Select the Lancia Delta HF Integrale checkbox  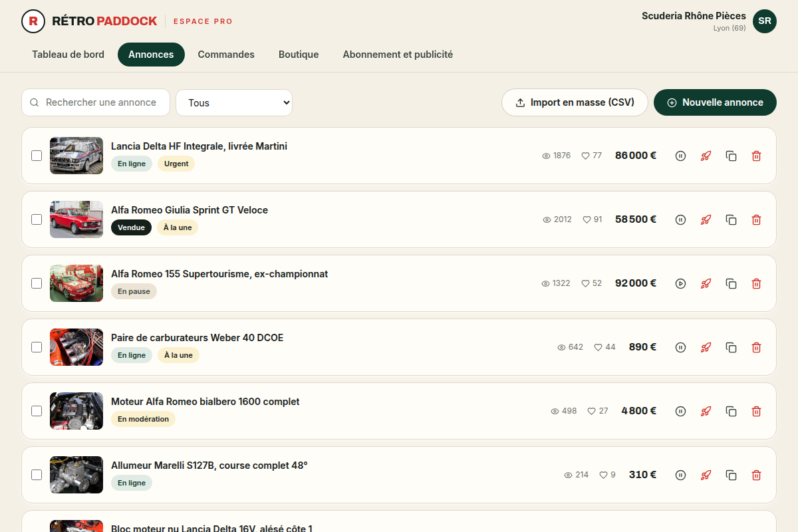coord(37,156)
